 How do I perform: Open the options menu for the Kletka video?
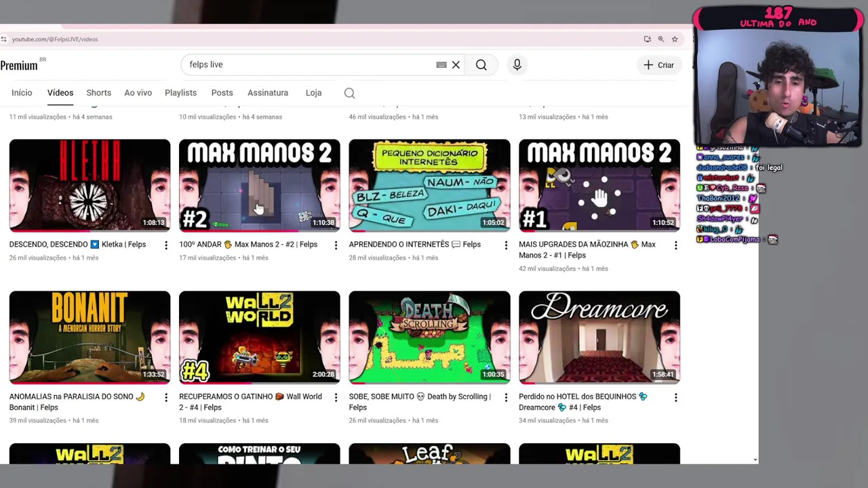166,245
